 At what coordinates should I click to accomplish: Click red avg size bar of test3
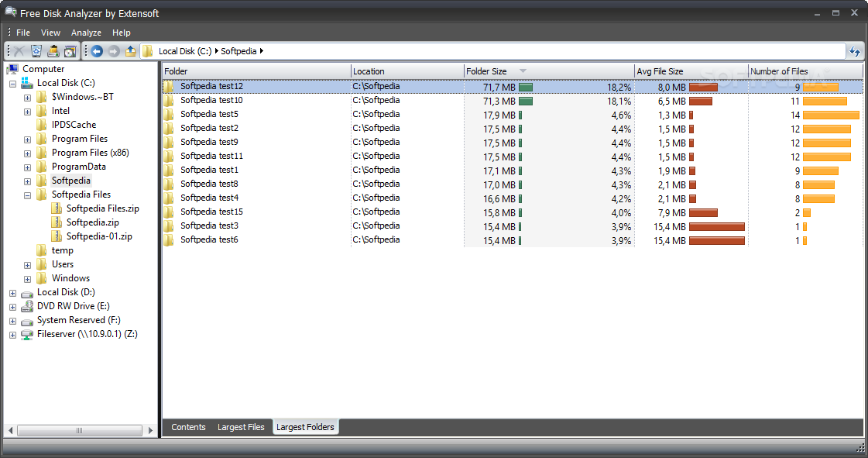[x=717, y=226]
